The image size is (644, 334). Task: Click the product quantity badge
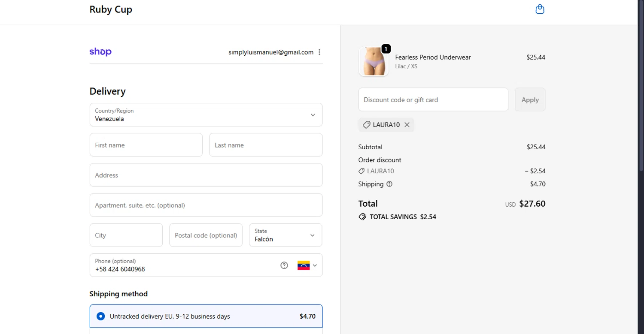(386, 49)
